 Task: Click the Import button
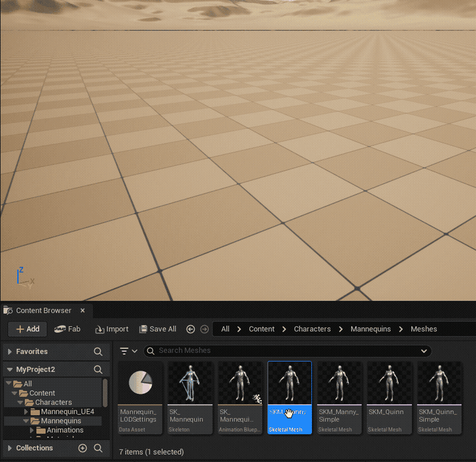112,329
